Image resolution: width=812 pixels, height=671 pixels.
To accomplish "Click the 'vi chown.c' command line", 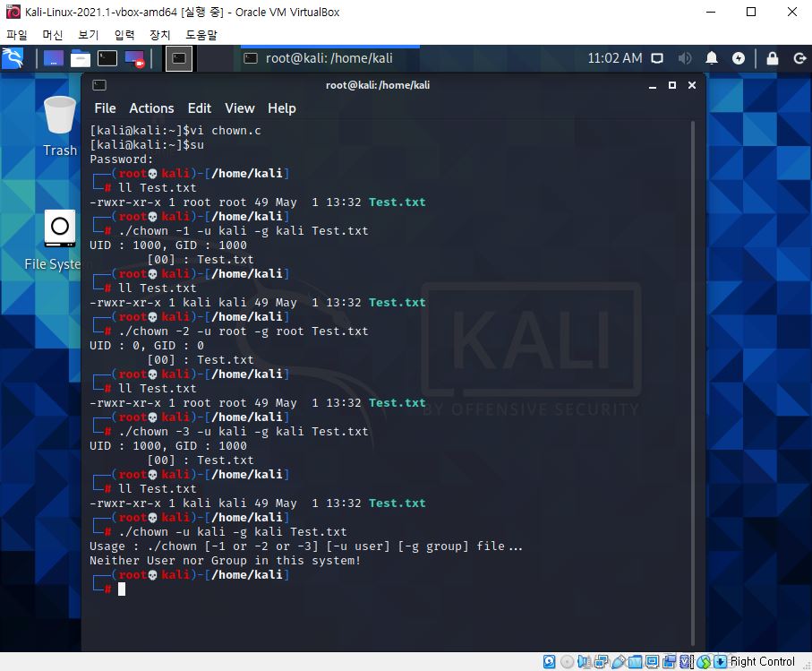I will coord(175,131).
